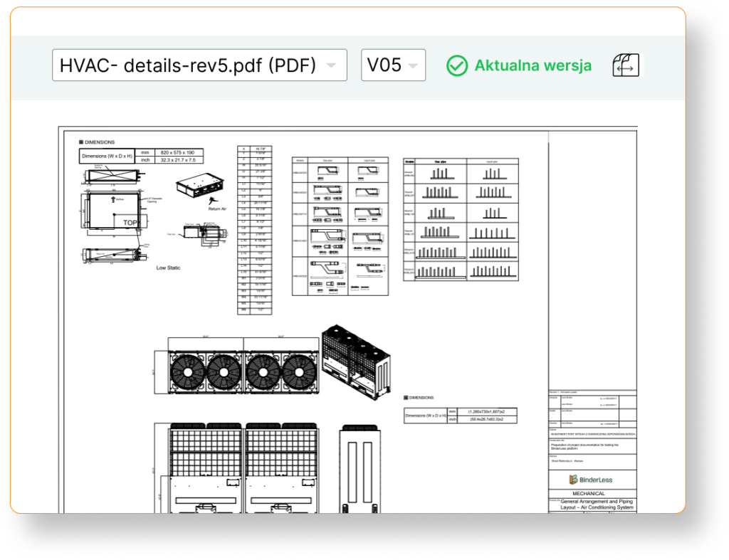Click the compare versions icon
Image resolution: width=729 pixels, height=560 pixels.
point(626,65)
